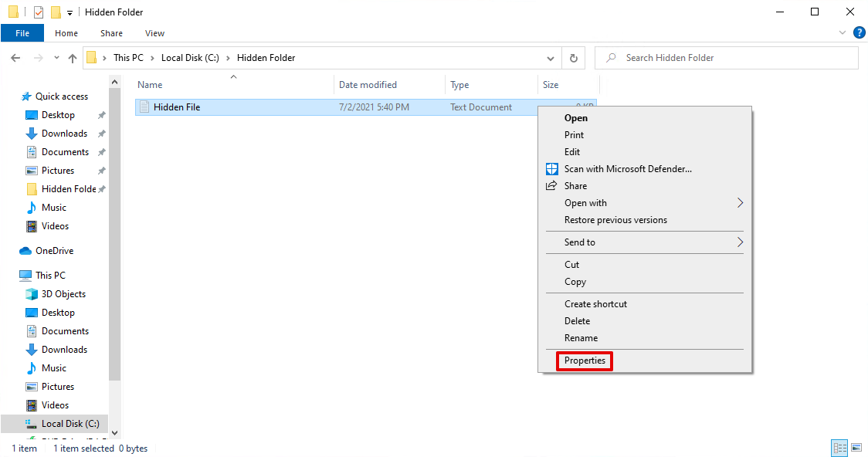
Task: Click the Up one level arrow
Action: pyautogui.click(x=73, y=58)
